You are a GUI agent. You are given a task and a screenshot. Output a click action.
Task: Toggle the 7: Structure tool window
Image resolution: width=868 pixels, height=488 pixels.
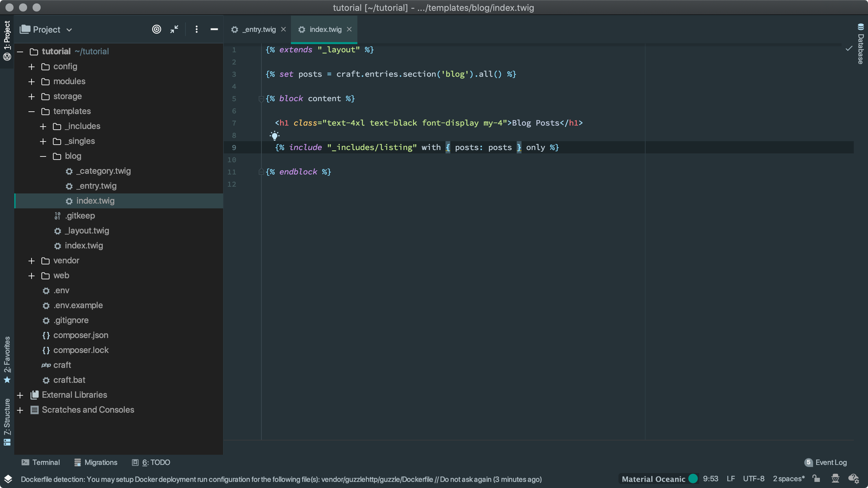coord(7,421)
